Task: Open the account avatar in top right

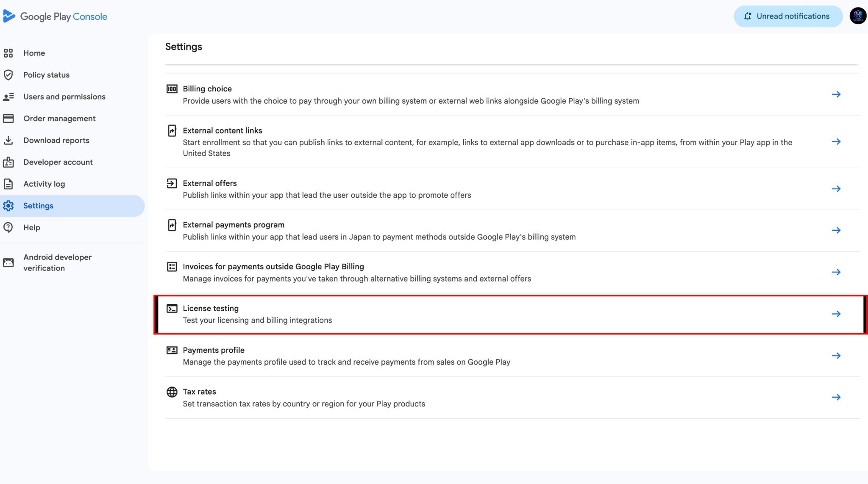Action: pos(858,16)
